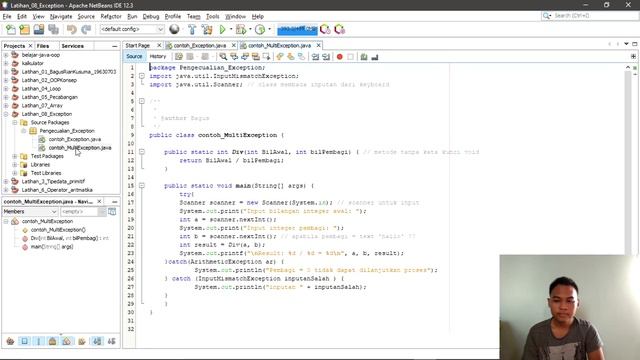
Task: Click the Open Project toolbar icon
Action: pyautogui.click(x=39, y=29)
